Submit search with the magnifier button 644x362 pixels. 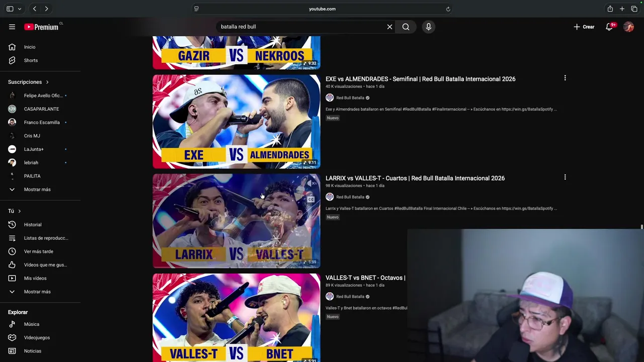(406, 27)
